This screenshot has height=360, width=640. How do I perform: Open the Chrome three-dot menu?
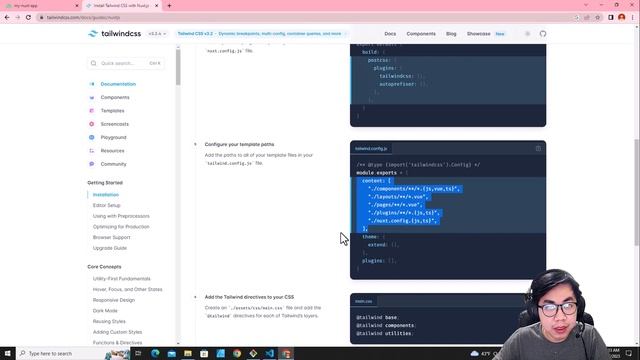(x=633, y=18)
